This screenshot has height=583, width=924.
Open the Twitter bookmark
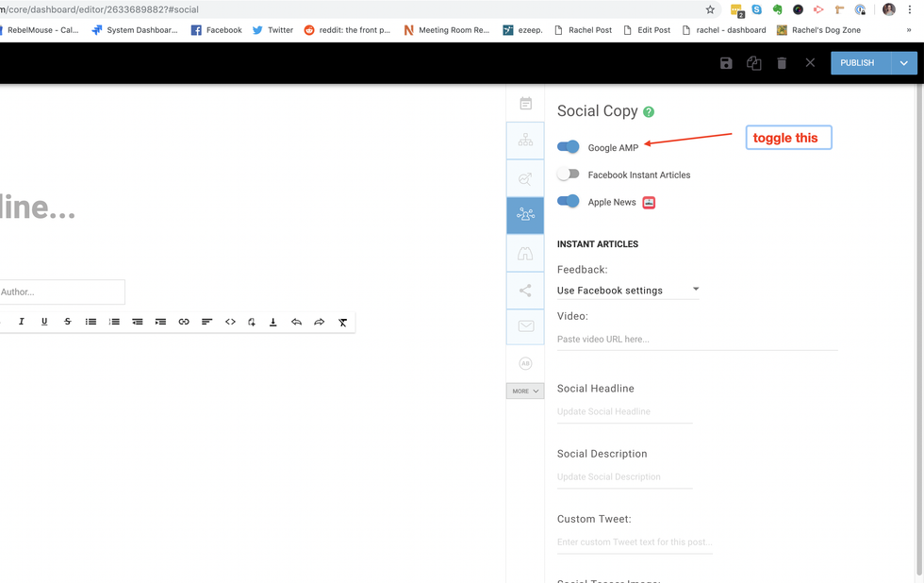click(272, 30)
